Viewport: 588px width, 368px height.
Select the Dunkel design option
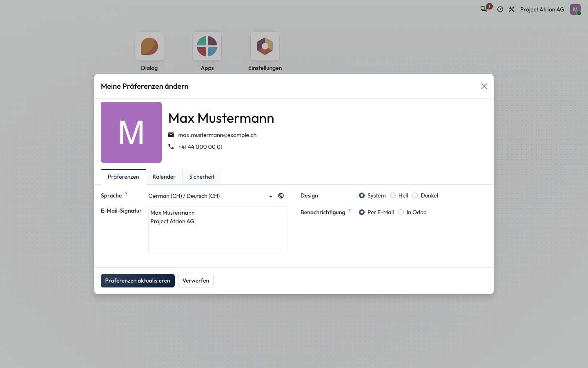point(415,195)
